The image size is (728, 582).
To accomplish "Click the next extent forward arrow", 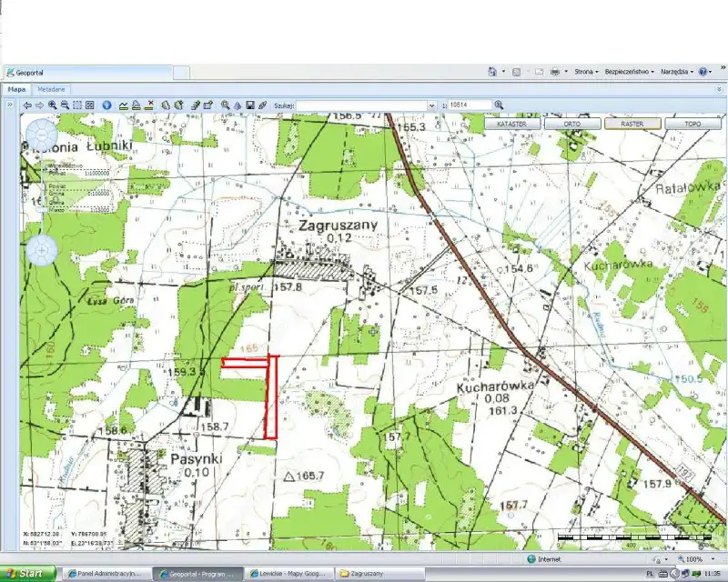I will click(39, 105).
